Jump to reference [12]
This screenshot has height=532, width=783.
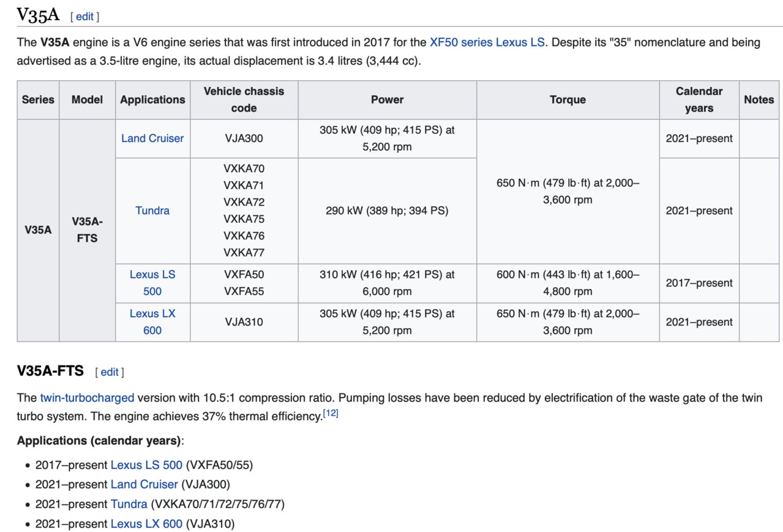[331, 414]
